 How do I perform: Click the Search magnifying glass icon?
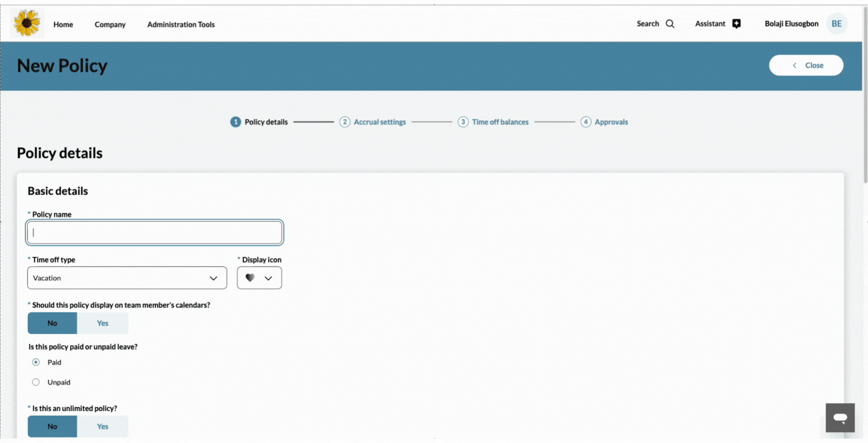670,24
